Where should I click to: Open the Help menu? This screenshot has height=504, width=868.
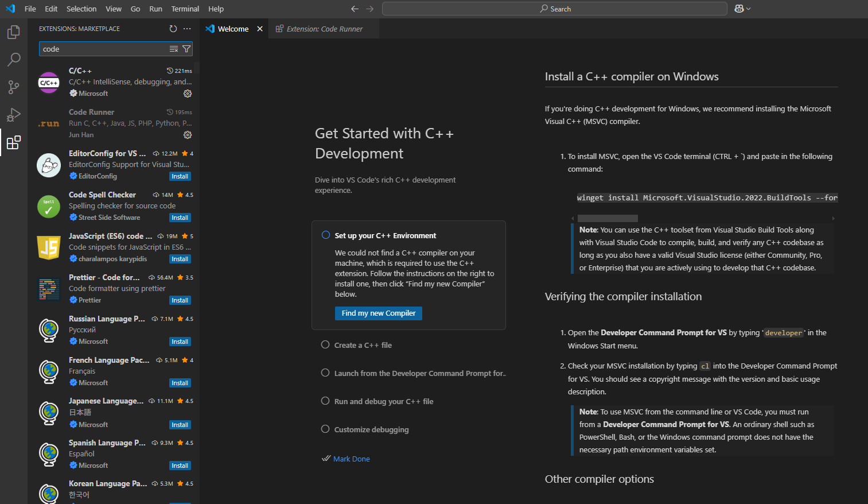216,9
